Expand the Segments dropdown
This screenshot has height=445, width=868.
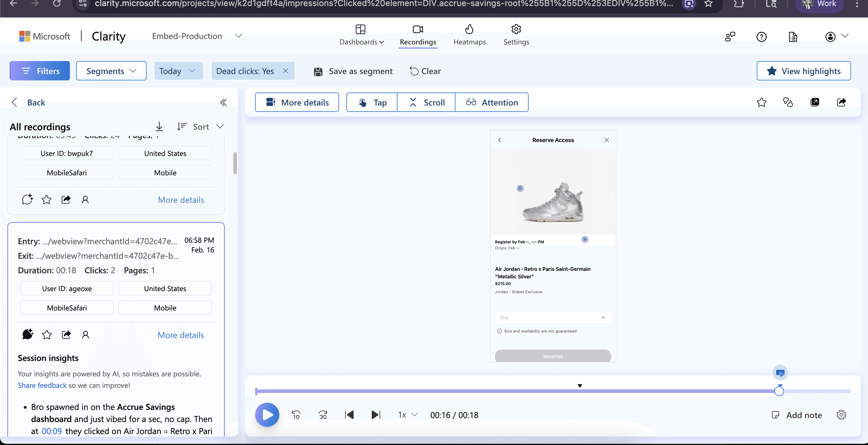click(111, 71)
